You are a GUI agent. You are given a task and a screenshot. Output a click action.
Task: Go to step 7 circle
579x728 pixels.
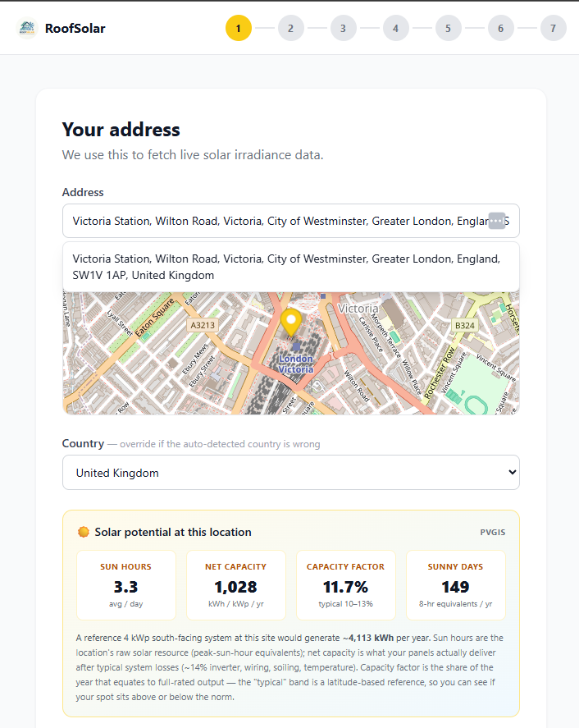553,29
